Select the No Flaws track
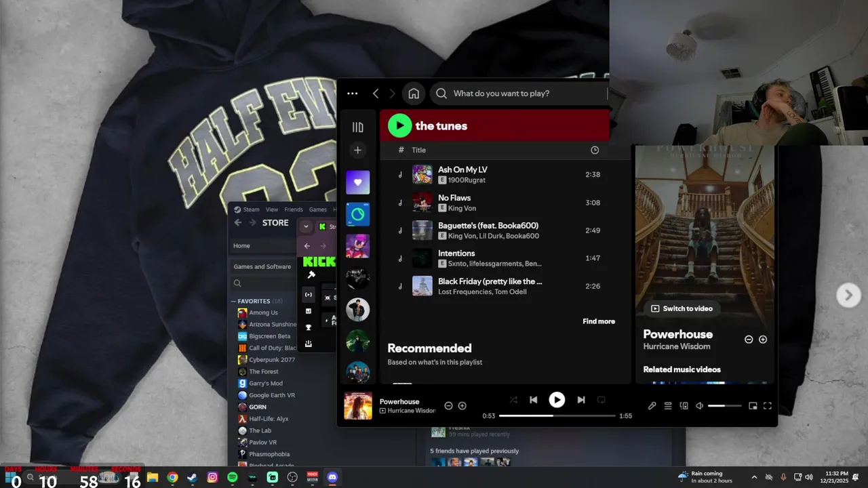Screen dimensions: 868x488 (x=505, y=203)
